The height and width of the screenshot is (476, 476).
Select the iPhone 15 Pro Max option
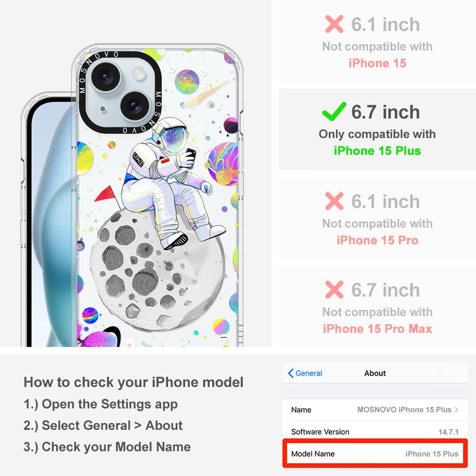[377, 307]
